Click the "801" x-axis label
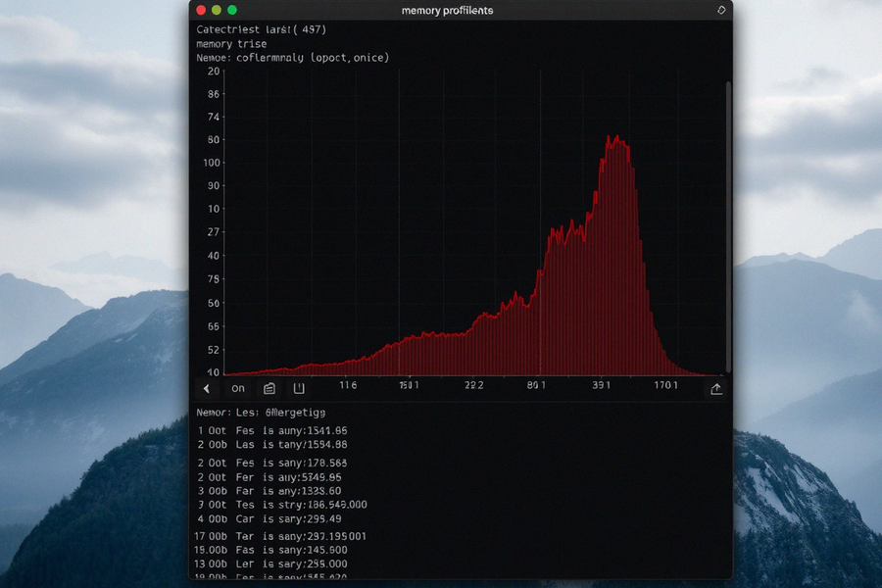The height and width of the screenshot is (588, 882). pyautogui.click(x=537, y=385)
